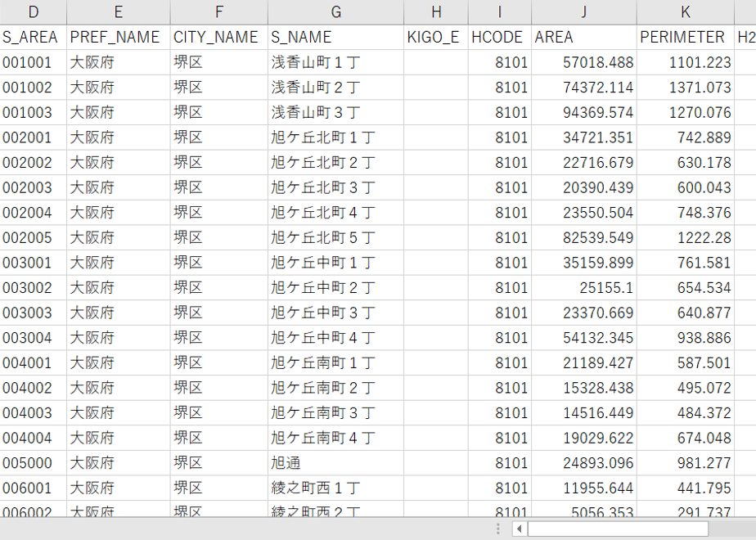The image size is (756, 540).
Task: Select cell 浅香山町１丁
Action: tap(336, 62)
